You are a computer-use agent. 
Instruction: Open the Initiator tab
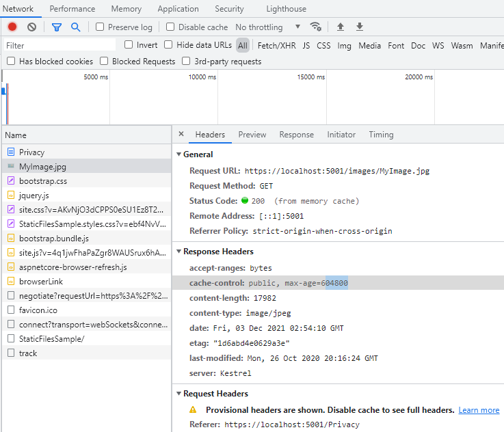click(341, 135)
